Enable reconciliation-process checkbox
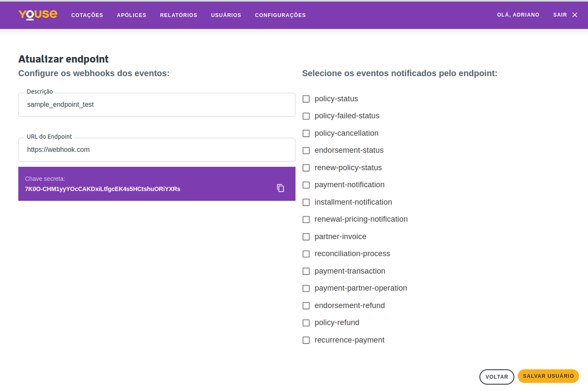Screen dimensions: 588x391 (x=306, y=254)
